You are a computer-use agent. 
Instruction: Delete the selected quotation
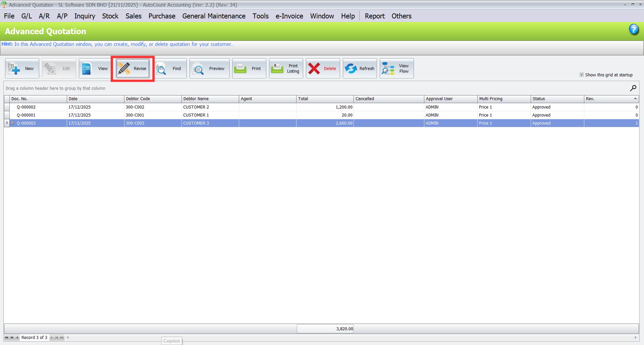pyautogui.click(x=323, y=68)
